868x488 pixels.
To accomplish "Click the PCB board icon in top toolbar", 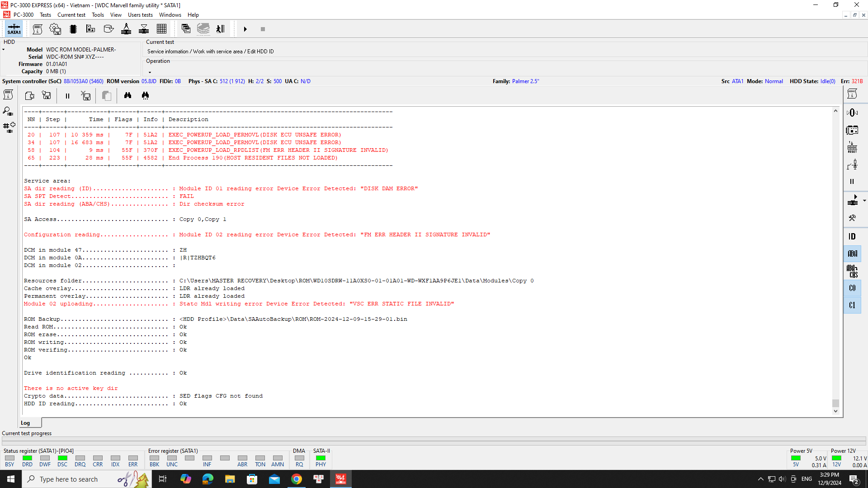I will [90, 29].
